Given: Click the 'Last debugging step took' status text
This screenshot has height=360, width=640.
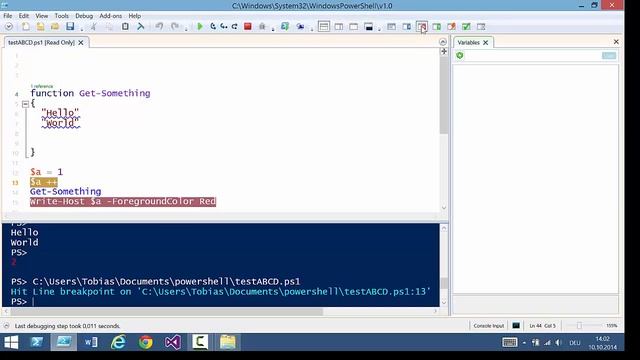Looking at the screenshot, I should point(67,326).
